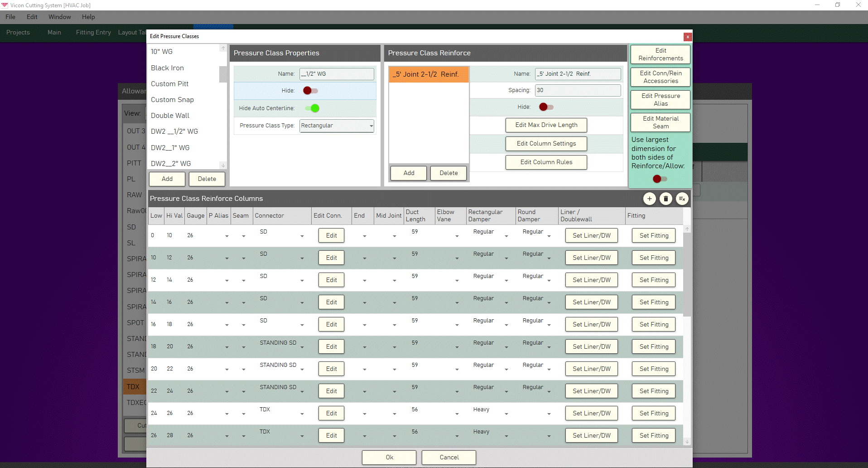This screenshot has height=468, width=868.
Task: Click the Vicon app icon in title bar
Action: click(5, 5)
